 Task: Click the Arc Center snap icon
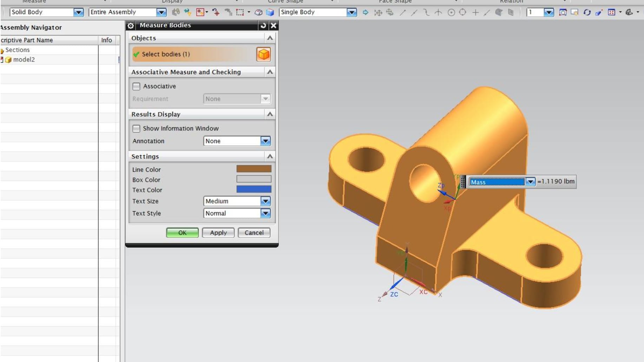(x=451, y=13)
